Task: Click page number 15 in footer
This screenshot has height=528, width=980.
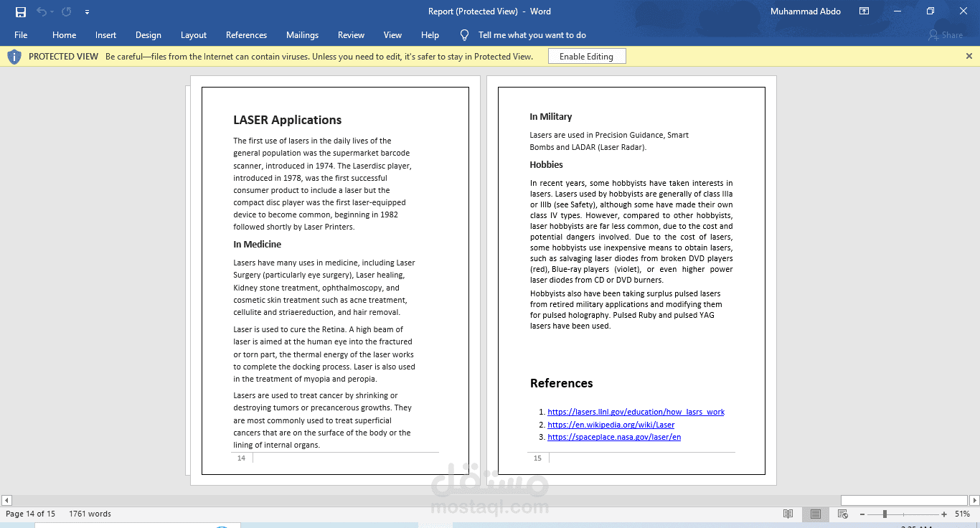Action: tap(537, 458)
